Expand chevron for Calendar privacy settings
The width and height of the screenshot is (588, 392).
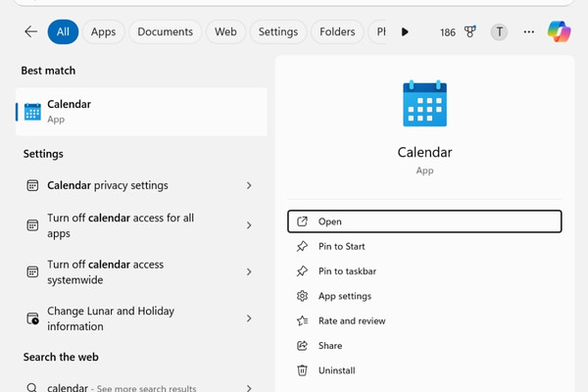(249, 185)
